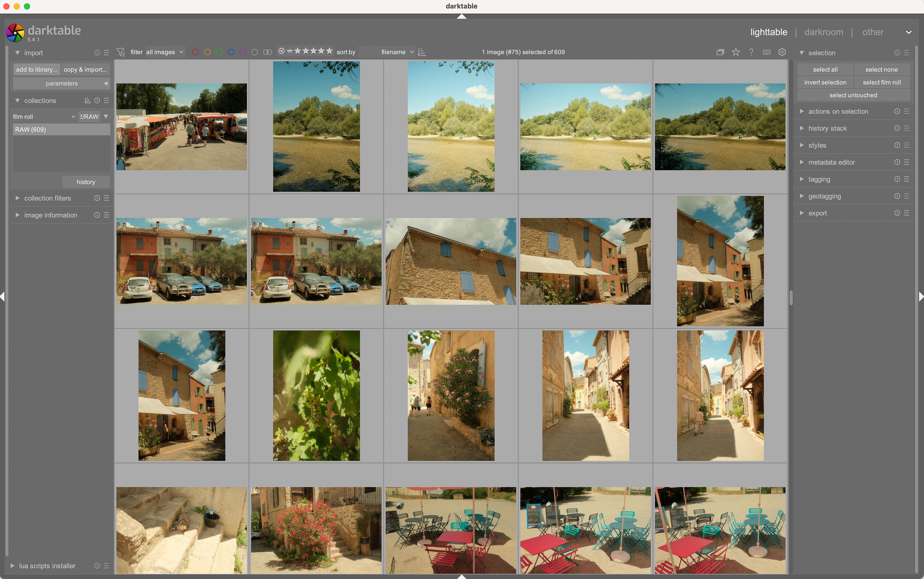Open the all images filter dropdown
Screen dimensions: 924x579
click(165, 52)
